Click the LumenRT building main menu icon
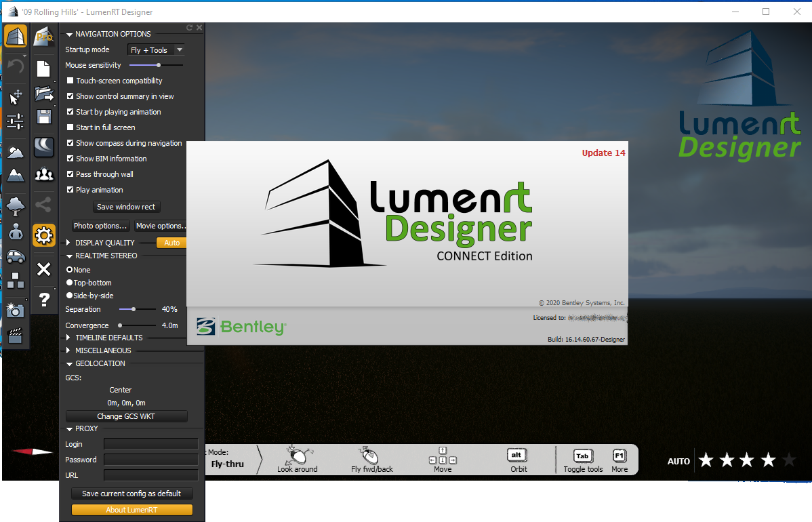 pos(16,36)
